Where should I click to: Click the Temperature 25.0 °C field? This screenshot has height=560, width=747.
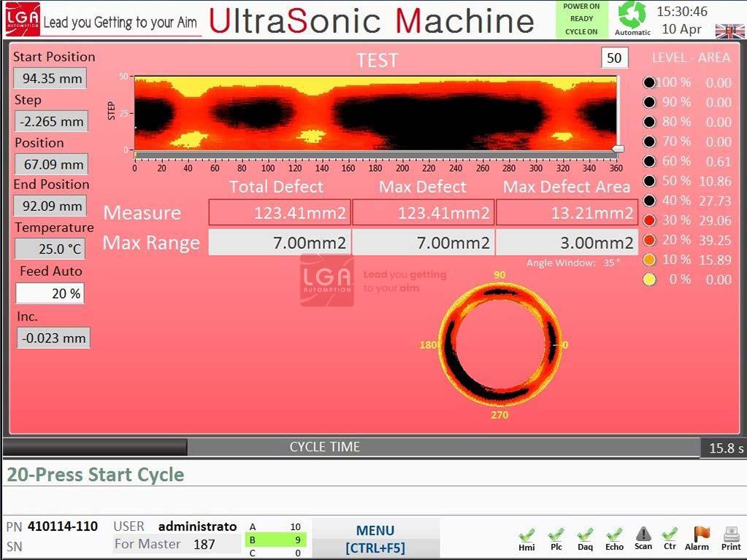50,248
